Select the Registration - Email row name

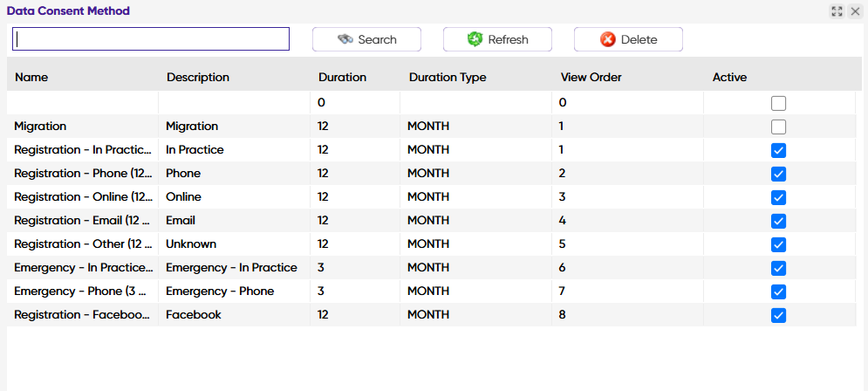coord(82,221)
